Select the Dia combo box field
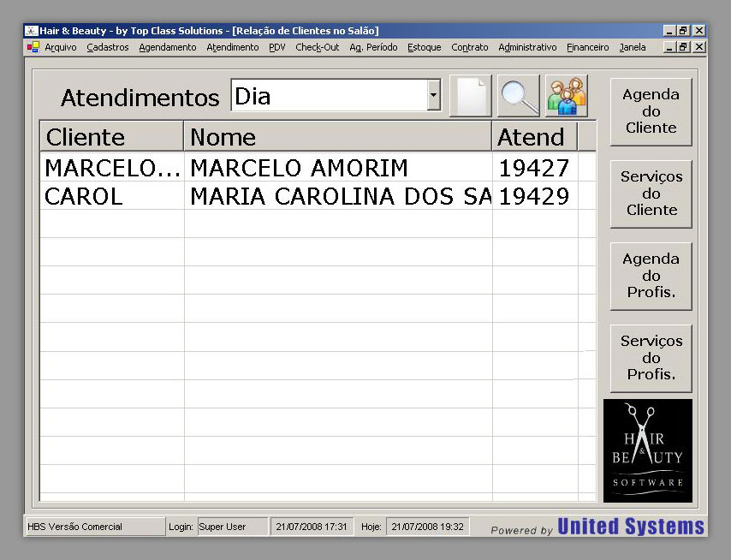 (x=336, y=95)
